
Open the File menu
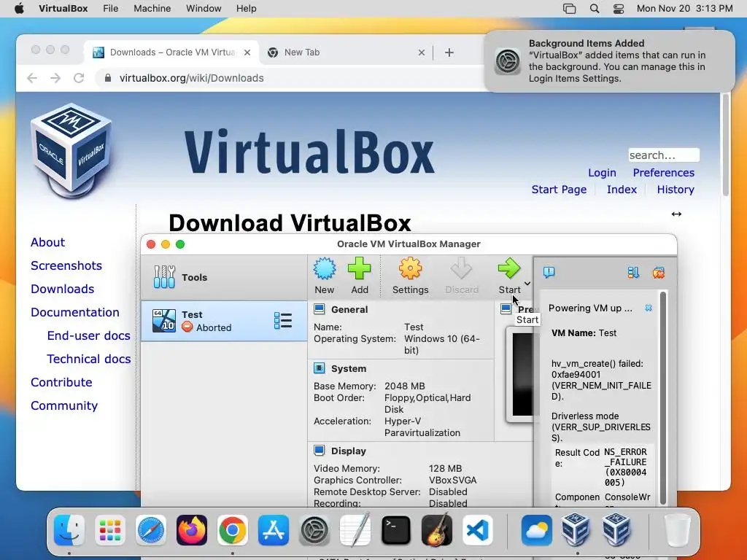(x=111, y=9)
